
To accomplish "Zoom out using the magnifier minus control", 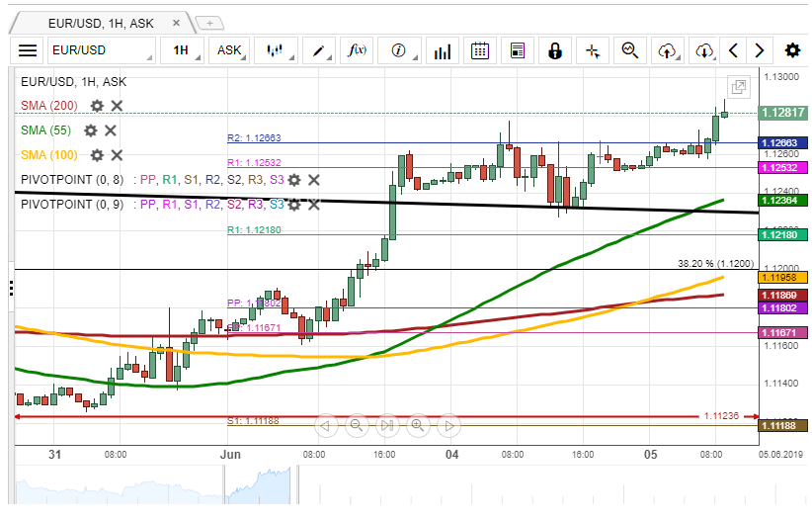I will [357, 426].
